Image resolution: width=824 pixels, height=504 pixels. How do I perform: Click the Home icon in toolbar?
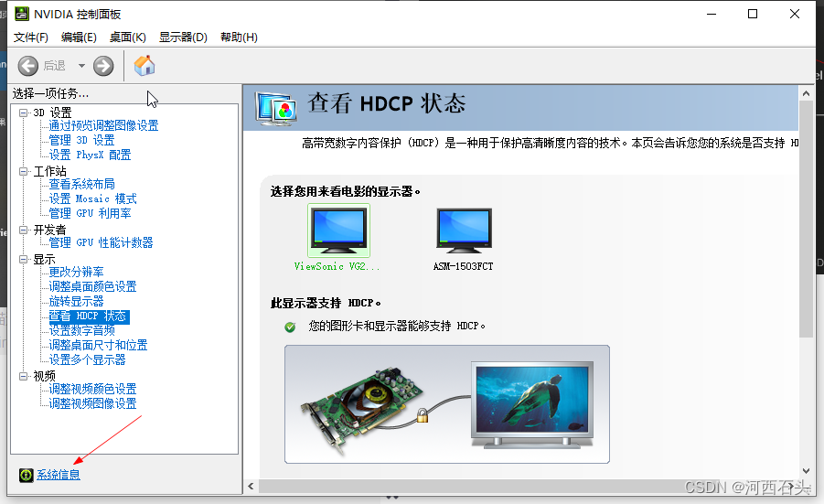click(144, 66)
